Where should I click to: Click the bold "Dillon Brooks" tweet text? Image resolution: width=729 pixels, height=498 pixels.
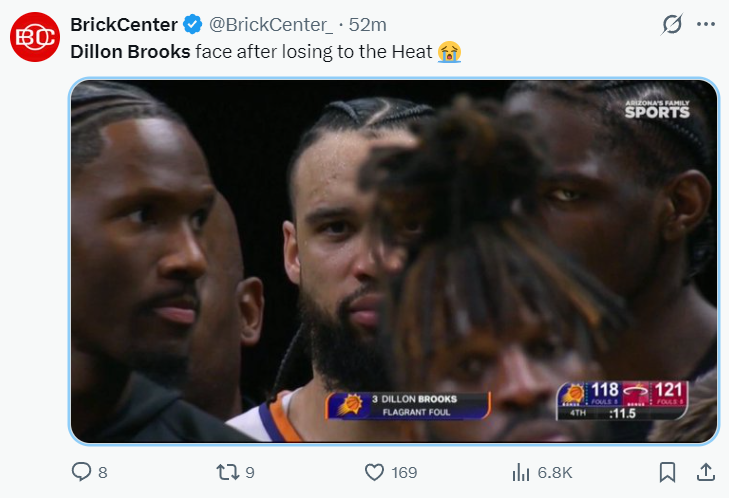pos(130,50)
